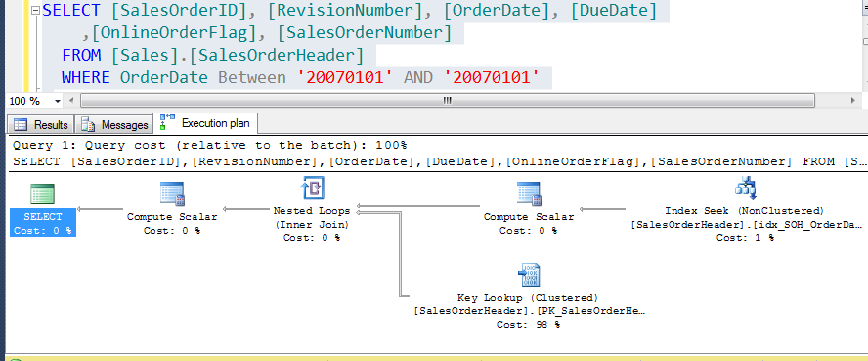868x361 pixels.
Task: Click the Index Seek NonClustered operator icon
Action: [x=745, y=188]
